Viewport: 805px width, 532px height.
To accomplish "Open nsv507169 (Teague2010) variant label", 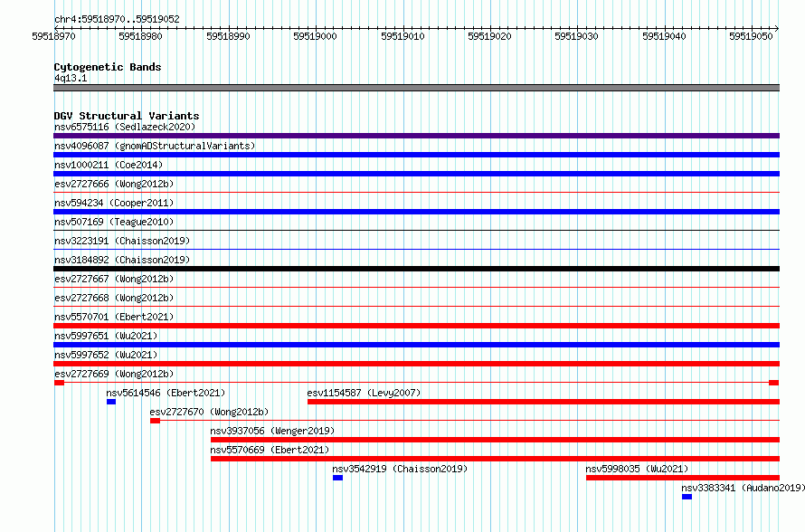I will point(114,222).
